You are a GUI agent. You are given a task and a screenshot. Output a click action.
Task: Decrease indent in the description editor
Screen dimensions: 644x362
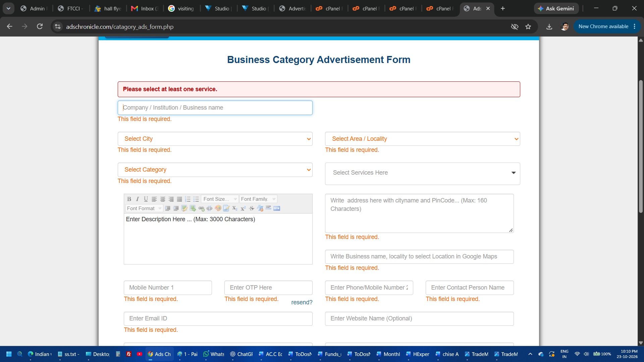click(176, 208)
